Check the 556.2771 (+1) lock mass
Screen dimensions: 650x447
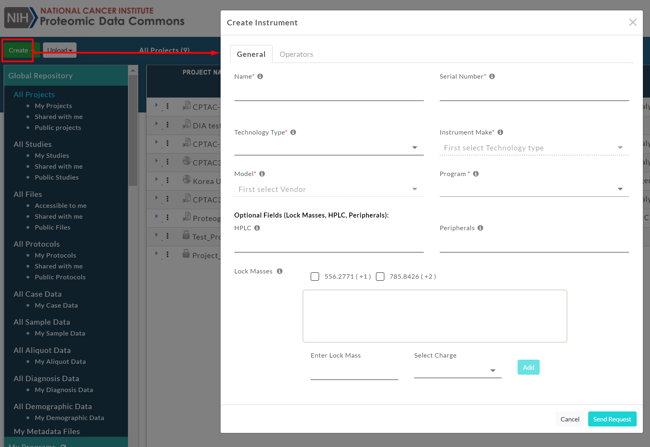tap(315, 277)
